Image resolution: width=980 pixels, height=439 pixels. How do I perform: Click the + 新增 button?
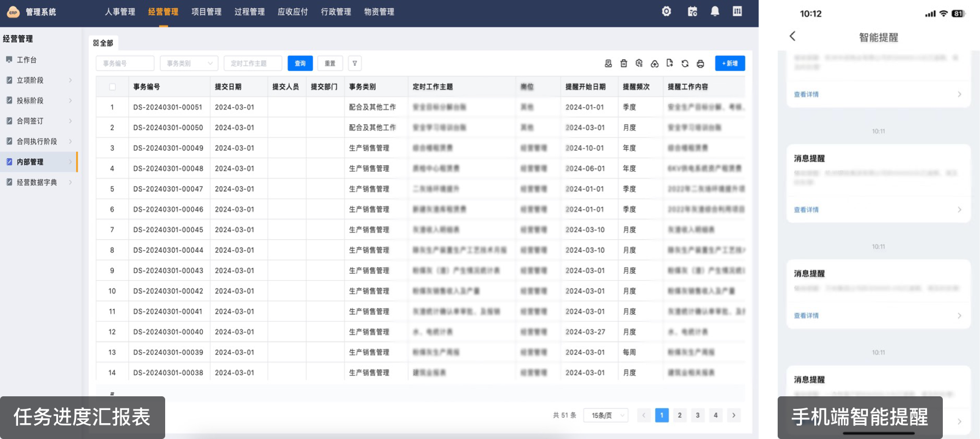730,63
